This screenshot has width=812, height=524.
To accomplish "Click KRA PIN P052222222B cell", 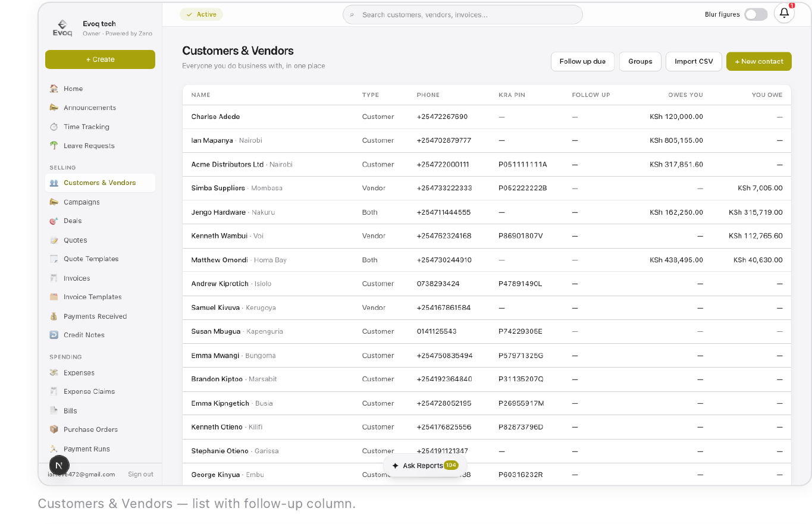I will click(x=522, y=189).
